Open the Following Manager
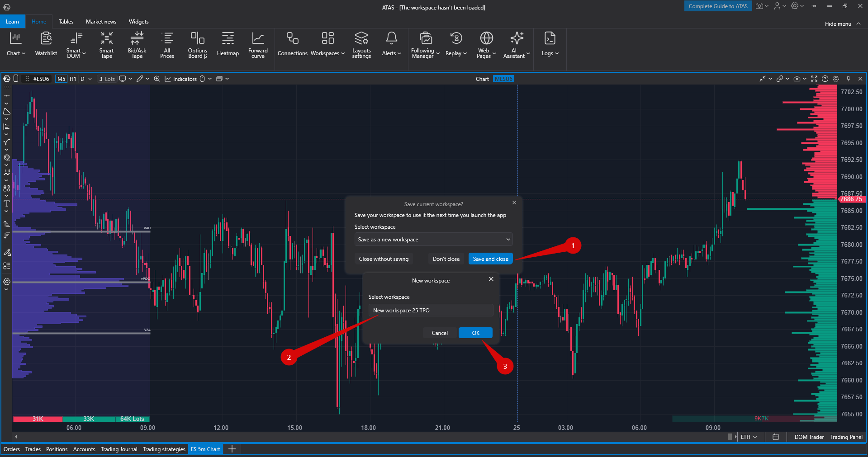 coord(425,45)
